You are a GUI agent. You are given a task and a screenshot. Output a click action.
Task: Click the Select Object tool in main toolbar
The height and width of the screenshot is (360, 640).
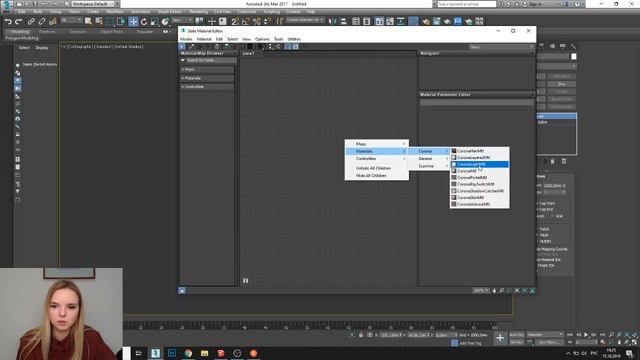88,21
